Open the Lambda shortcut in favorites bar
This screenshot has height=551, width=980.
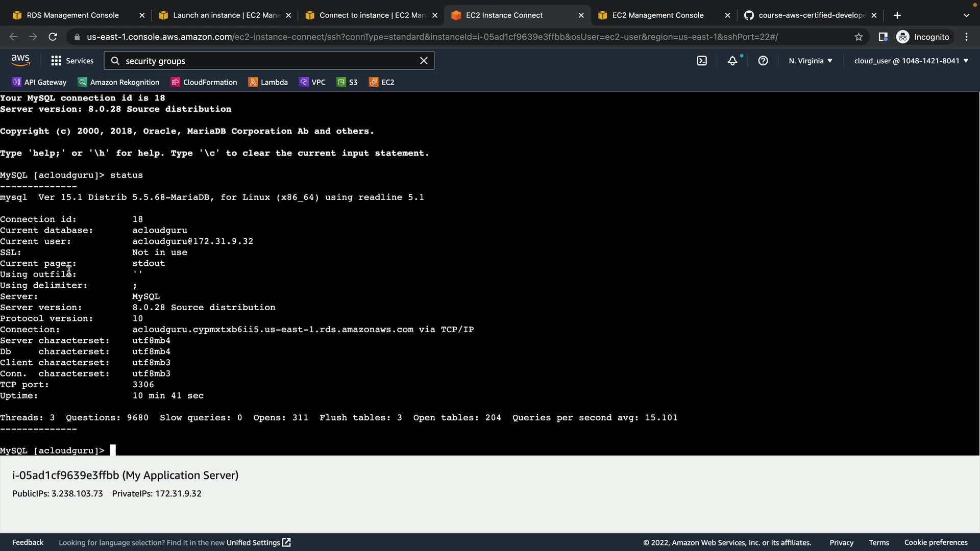pos(268,82)
